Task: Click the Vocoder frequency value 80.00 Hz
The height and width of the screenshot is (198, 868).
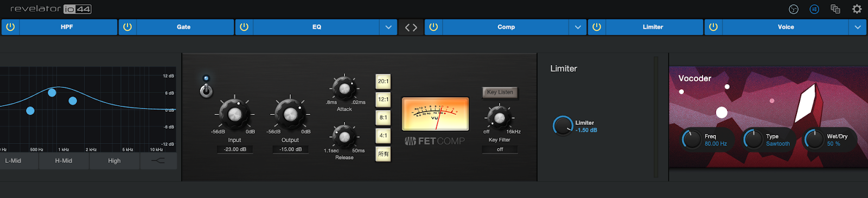Action: coord(716,144)
